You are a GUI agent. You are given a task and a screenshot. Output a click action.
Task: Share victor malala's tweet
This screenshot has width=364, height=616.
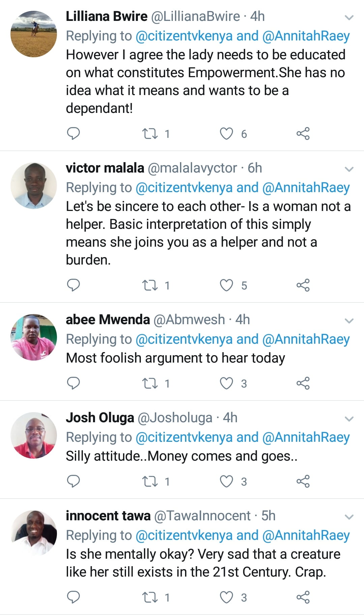tap(303, 285)
